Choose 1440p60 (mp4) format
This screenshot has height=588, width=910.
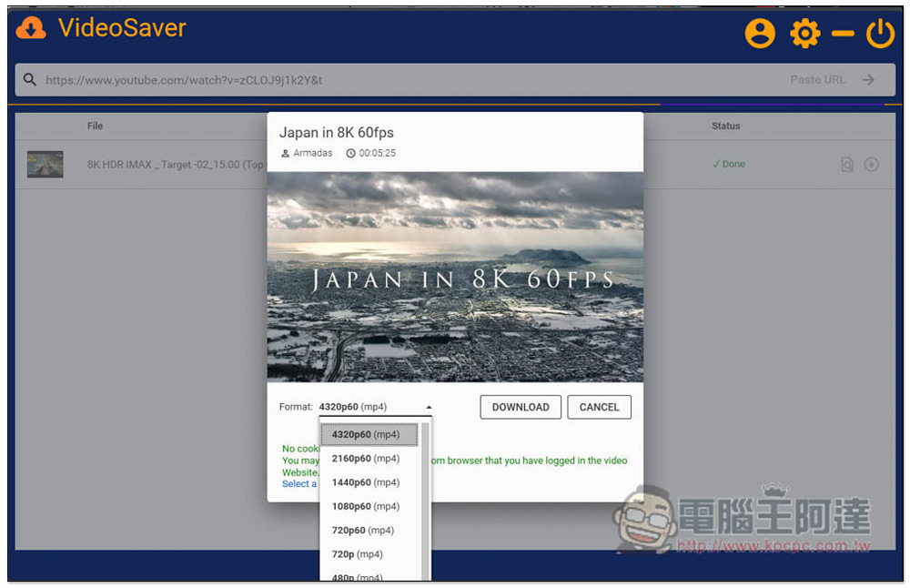[369, 482]
